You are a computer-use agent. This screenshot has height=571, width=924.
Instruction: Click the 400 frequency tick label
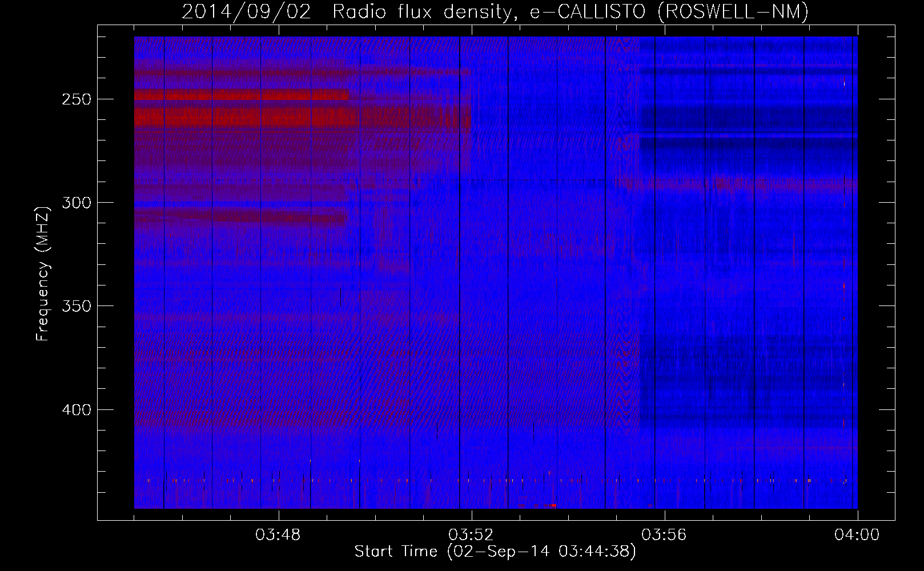[77, 410]
